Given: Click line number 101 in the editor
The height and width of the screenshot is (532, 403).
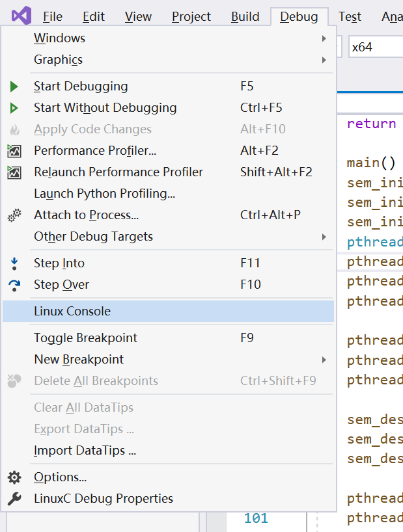Looking at the screenshot, I should (x=256, y=518).
